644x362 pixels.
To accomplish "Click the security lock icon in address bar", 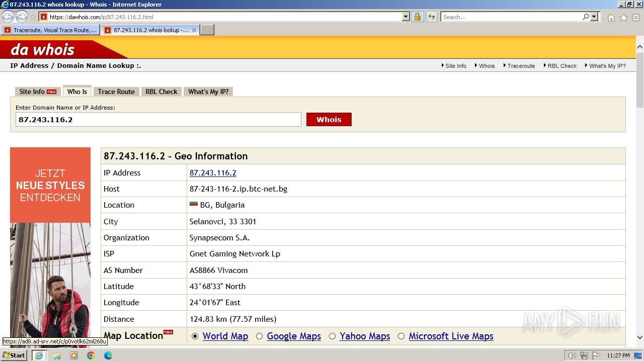I will click(x=417, y=17).
